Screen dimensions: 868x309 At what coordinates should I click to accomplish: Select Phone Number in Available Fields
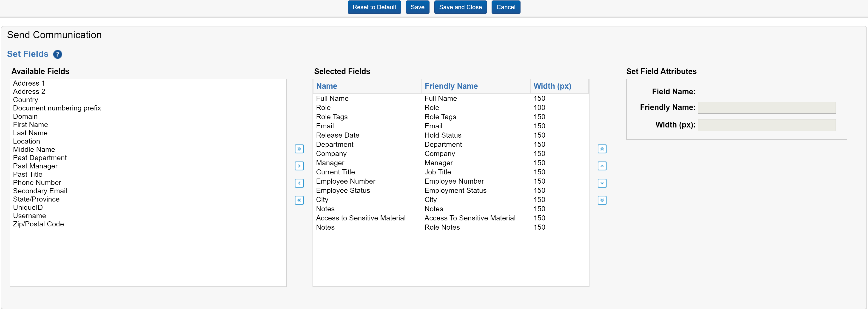148,183
